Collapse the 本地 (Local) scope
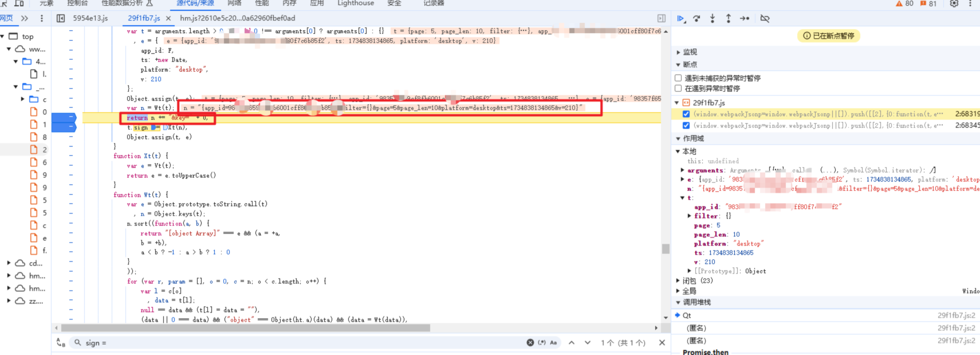 678,152
